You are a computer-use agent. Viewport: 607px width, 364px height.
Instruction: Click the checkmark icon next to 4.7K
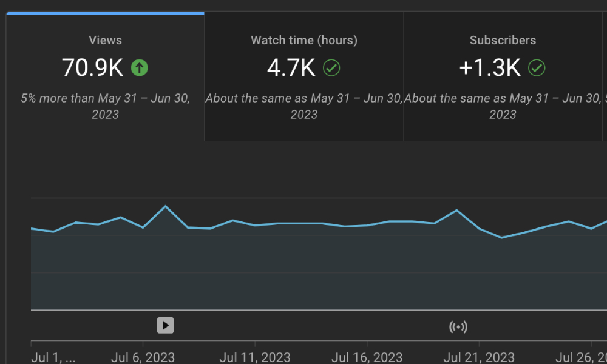331,68
